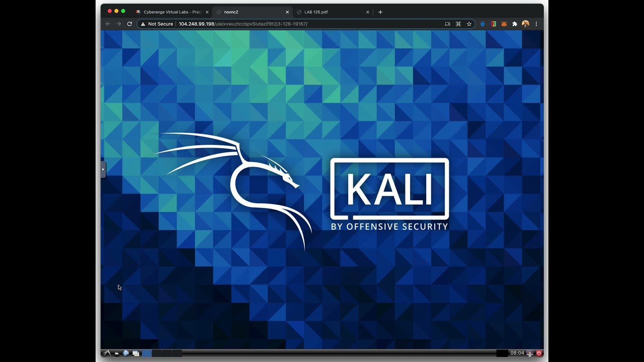
Task: Open the MetaMask fox extension
Action: (504, 24)
